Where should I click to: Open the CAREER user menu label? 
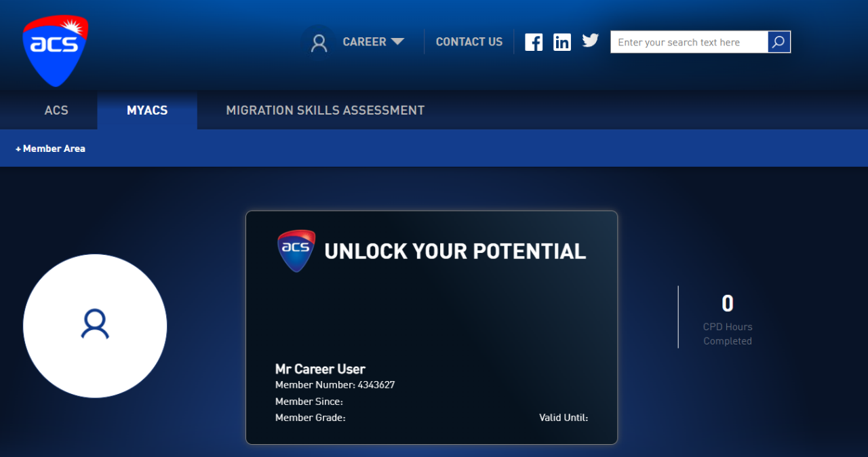click(x=364, y=42)
